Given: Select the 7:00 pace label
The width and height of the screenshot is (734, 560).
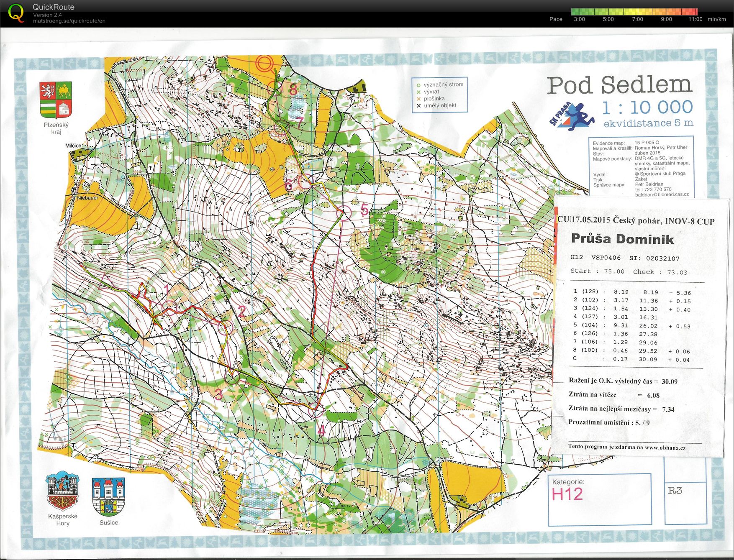Looking at the screenshot, I should 637,19.
